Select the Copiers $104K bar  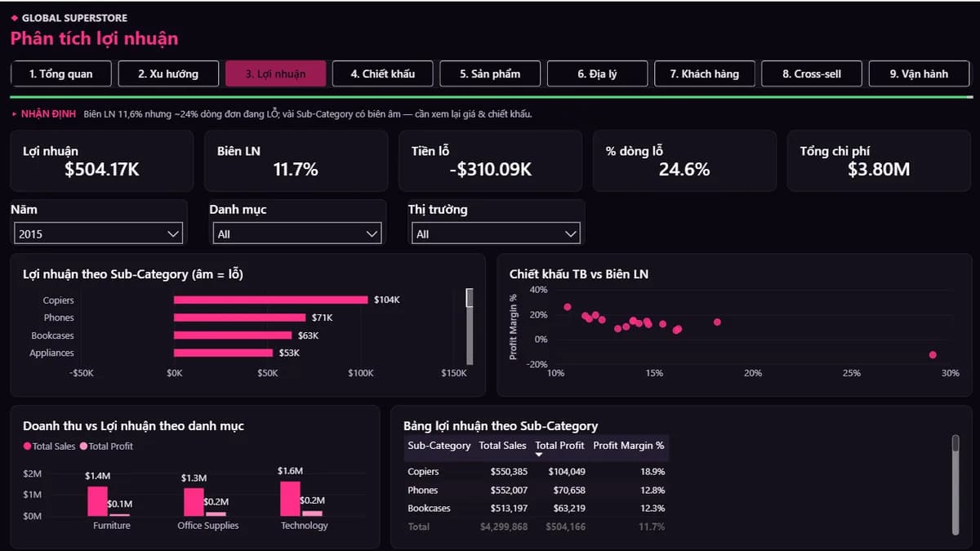pos(271,300)
